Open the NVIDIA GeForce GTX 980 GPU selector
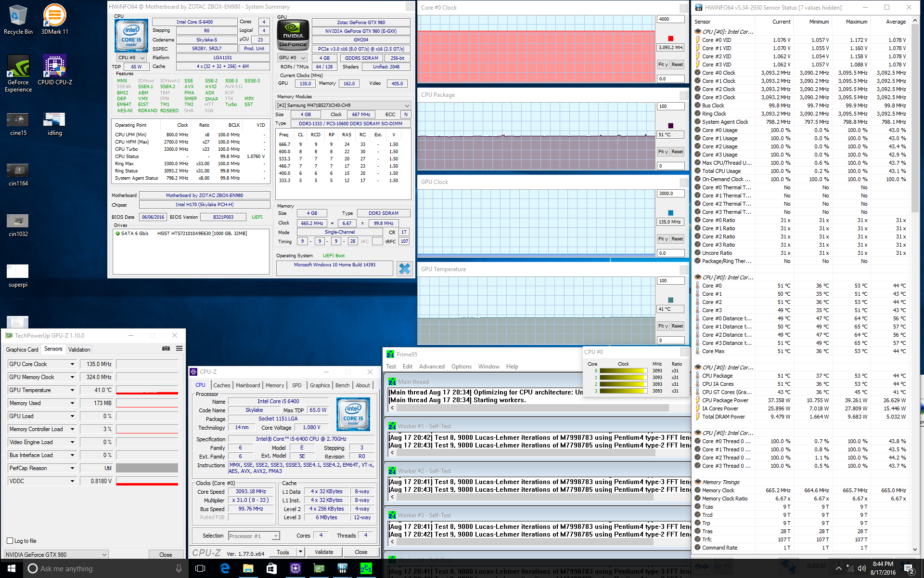Screen dimensions: 924x578 coord(56,554)
